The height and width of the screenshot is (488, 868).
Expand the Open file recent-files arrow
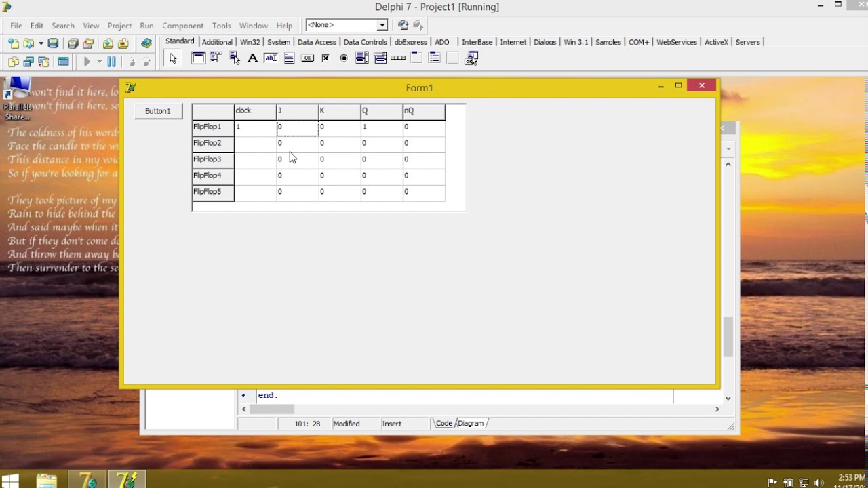tap(41, 43)
